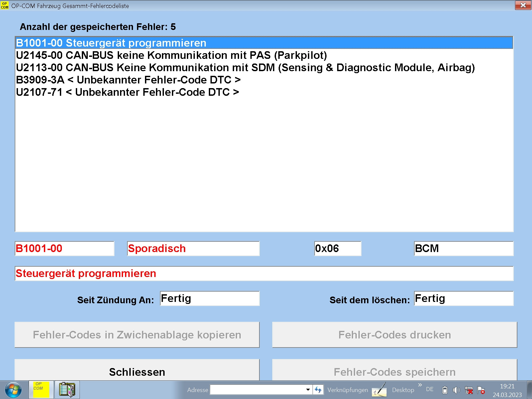532x399 pixels.
Task: Select U2113-00 SDM Airbag error entry
Action: [x=245, y=67]
